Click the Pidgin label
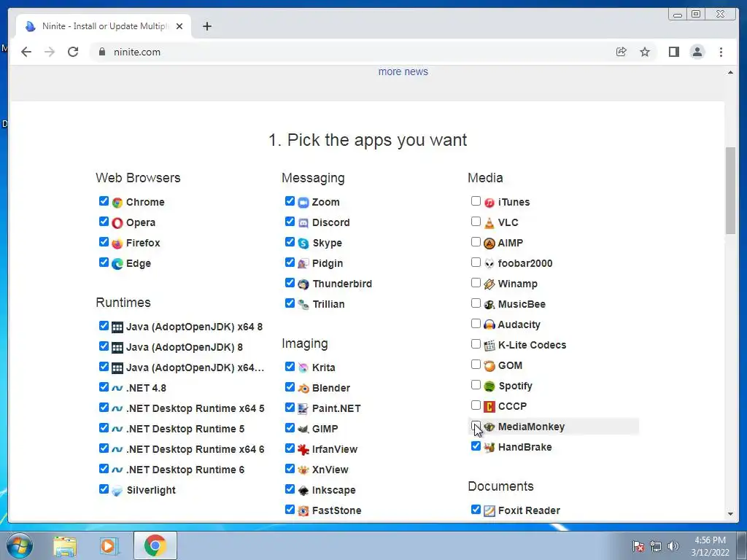 pos(328,263)
